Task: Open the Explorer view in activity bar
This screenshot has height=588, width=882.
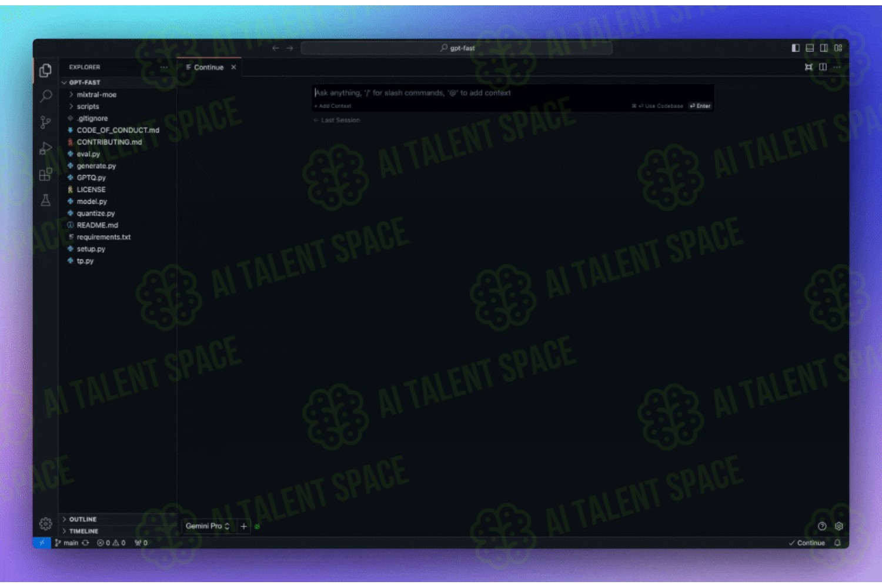Action: (x=45, y=71)
